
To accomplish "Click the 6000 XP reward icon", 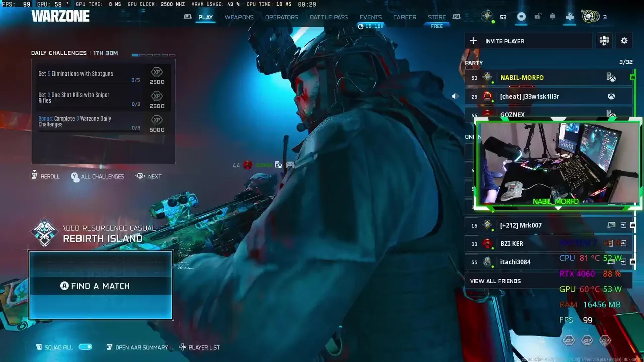I will click(x=157, y=120).
